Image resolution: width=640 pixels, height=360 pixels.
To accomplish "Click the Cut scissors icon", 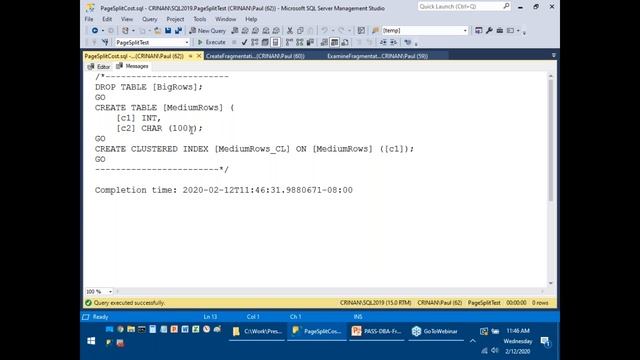I will tap(290, 31).
